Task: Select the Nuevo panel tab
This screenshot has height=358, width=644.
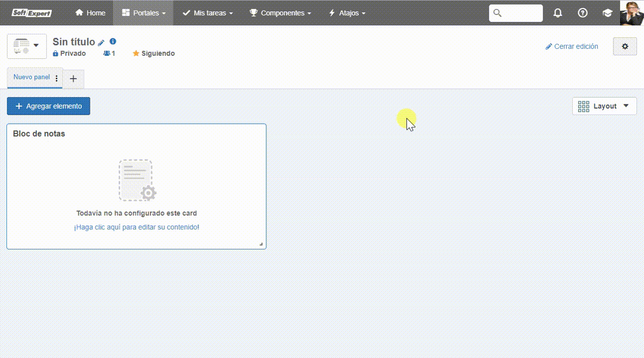Action: coord(31,77)
